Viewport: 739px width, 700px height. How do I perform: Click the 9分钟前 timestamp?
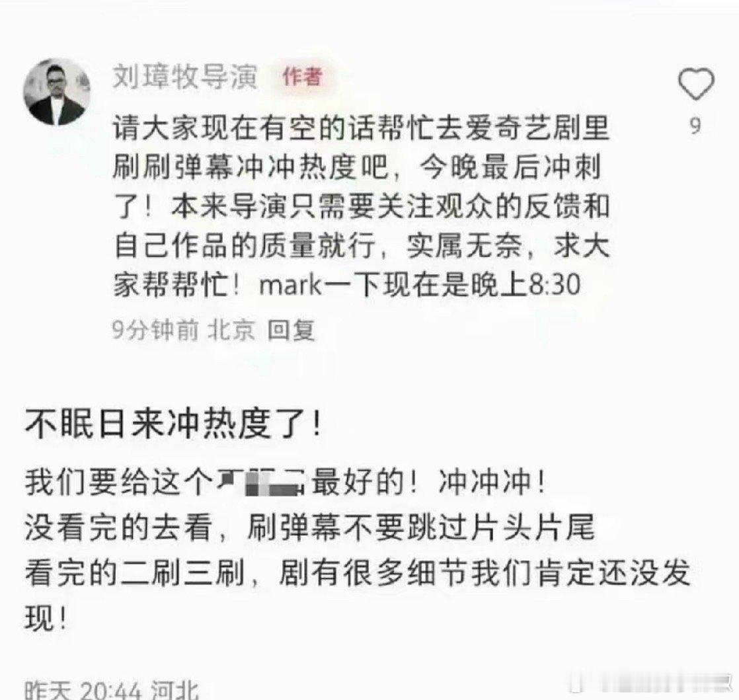155,329
